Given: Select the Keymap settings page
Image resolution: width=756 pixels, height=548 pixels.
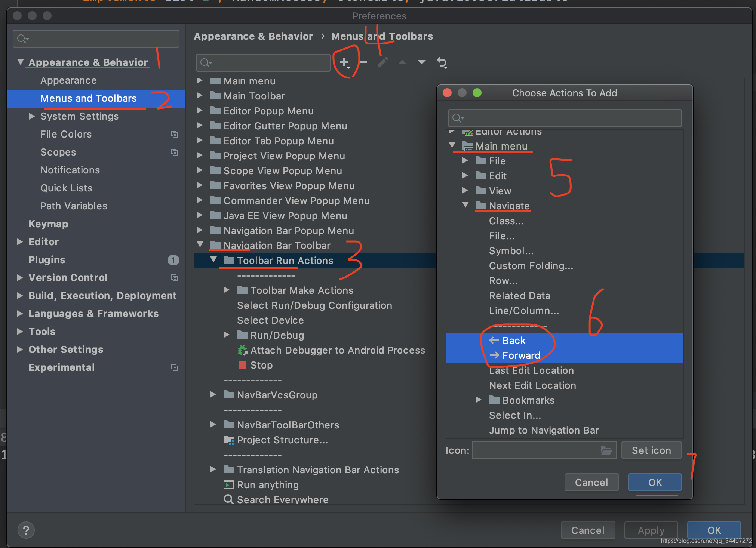Looking at the screenshot, I should pos(48,224).
